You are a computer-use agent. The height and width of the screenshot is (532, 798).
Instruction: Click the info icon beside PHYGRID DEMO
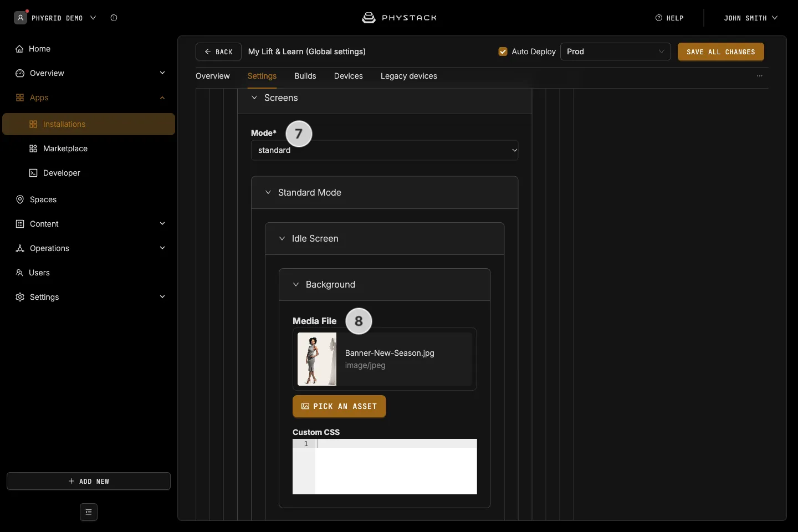coord(114,18)
